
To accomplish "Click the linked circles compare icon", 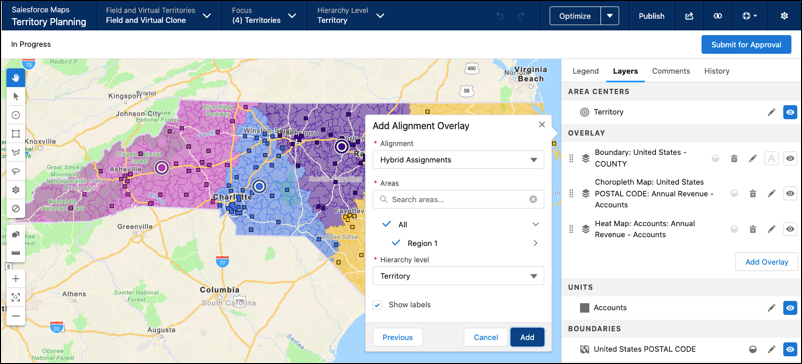I will click(718, 16).
